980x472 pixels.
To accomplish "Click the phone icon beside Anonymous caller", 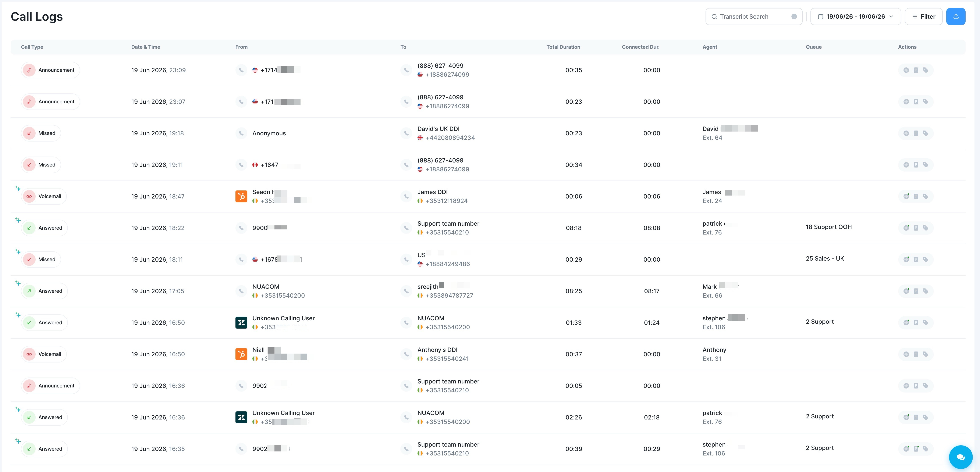I will pos(241,133).
